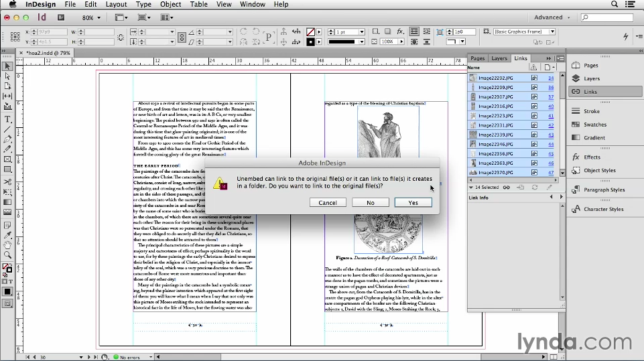Image resolution: width=644 pixels, height=361 pixels.
Task: Click the Help search field
Action: click(x=607, y=17)
